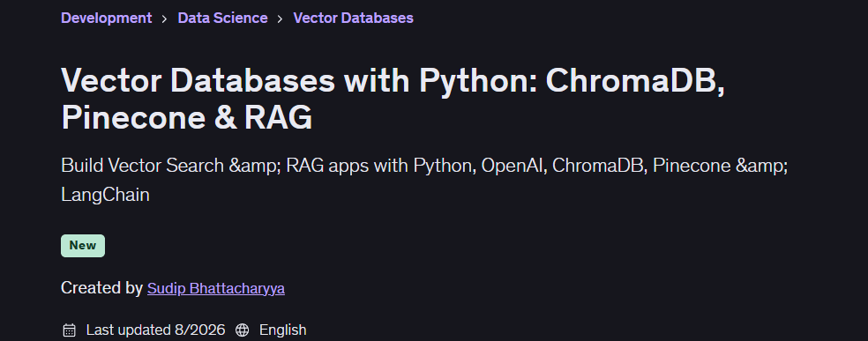This screenshot has width=868, height=341.
Task: Click the course title heading
Action: click(x=393, y=99)
